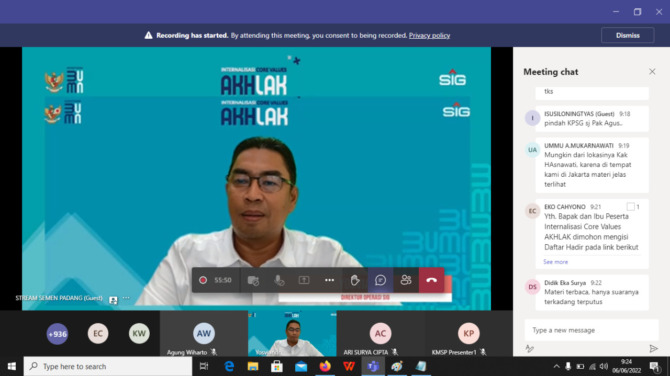The image size is (670, 376).
Task: Open File Explorer from the taskbar
Action: coord(253,367)
